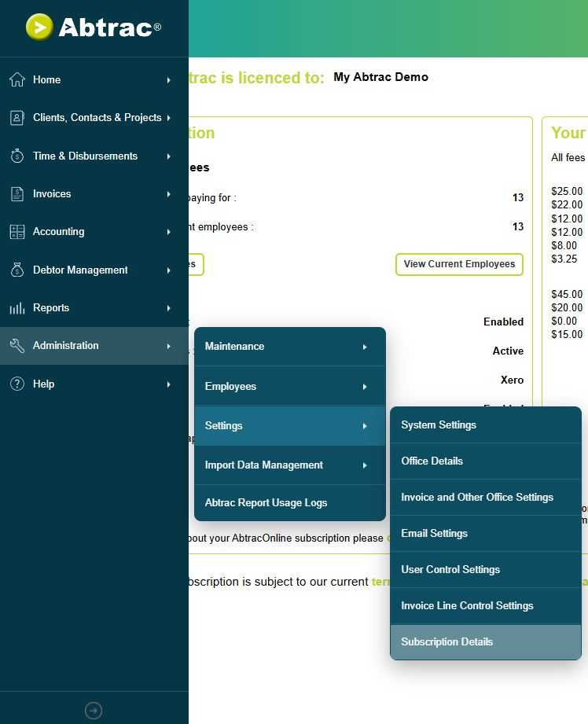Open Abtrac Report Usage Logs
The width and height of the screenshot is (588, 724).
pos(290,503)
